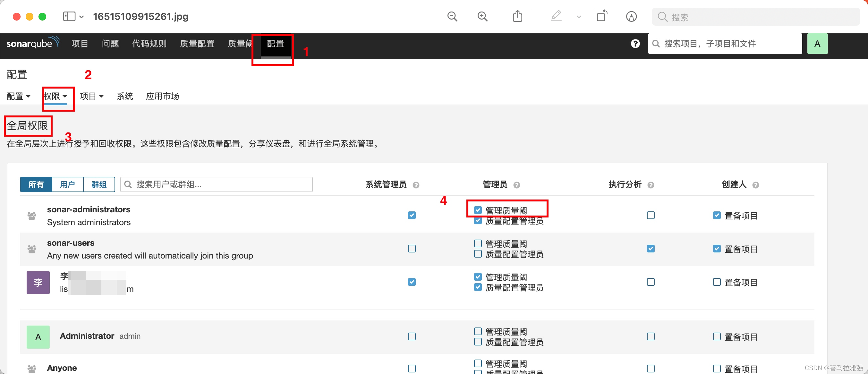Screen dimensions: 868x374
Task: Enable 管理质量阈 for Administrator
Action: click(x=478, y=332)
